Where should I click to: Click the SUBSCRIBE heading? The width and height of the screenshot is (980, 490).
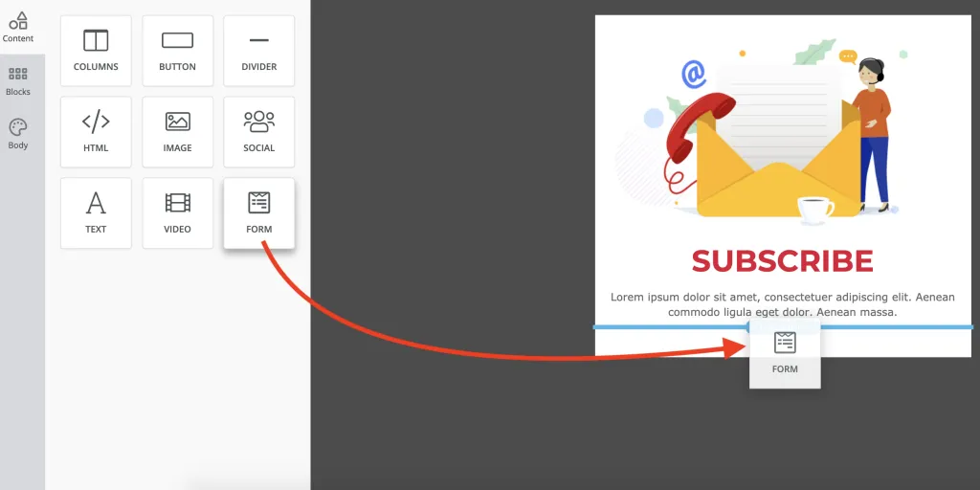pos(783,261)
